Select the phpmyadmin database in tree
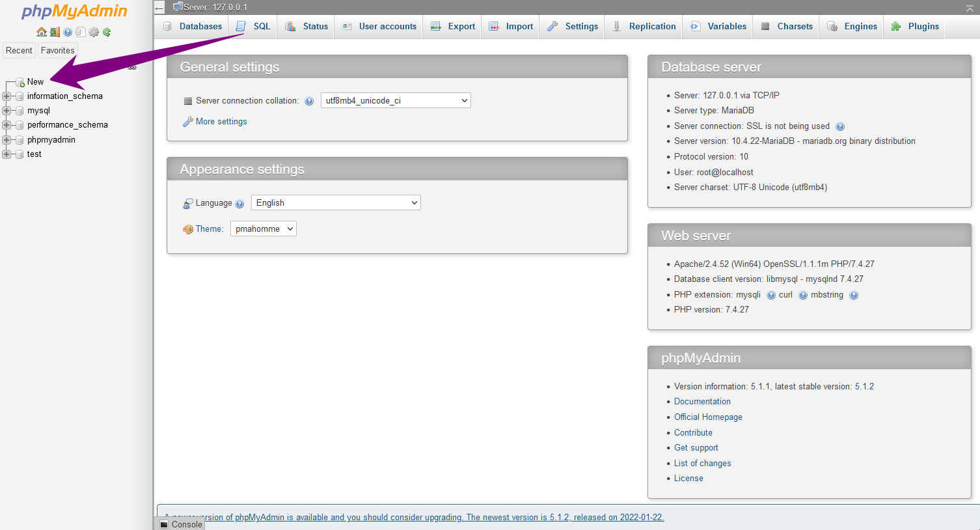980x530 pixels. pyautogui.click(x=51, y=140)
